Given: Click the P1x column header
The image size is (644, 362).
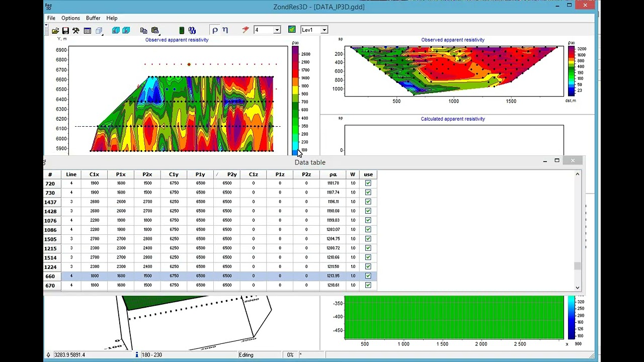Looking at the screenshot, I should [x=121, y=174].
